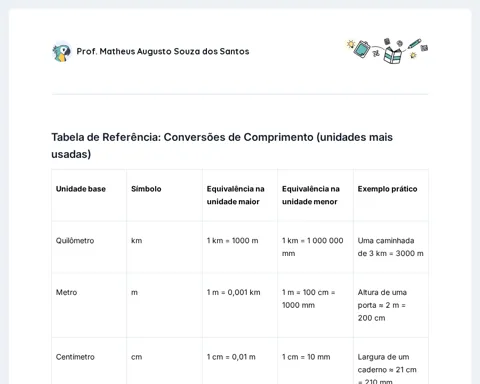Viewport: 480px width, 384px height.
Task: Select the Uma caminhada de 3 km example
Action: coord(391,247)
